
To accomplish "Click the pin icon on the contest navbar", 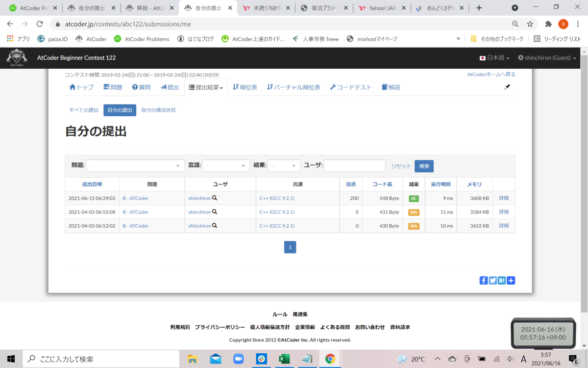I will [x=507, y=86].
